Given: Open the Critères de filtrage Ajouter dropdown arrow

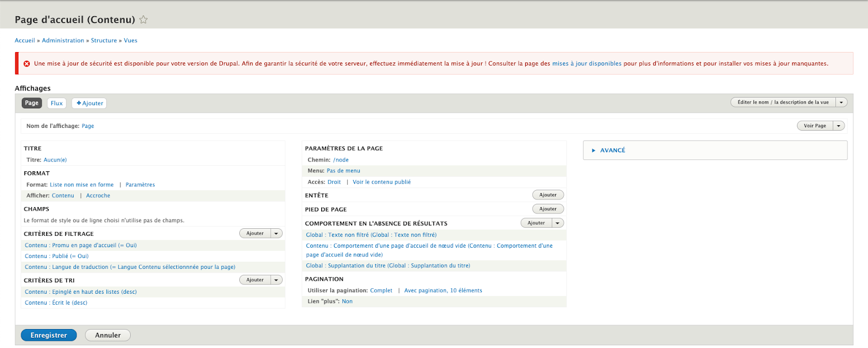Looking at the screenshot, I should (276, 234).
